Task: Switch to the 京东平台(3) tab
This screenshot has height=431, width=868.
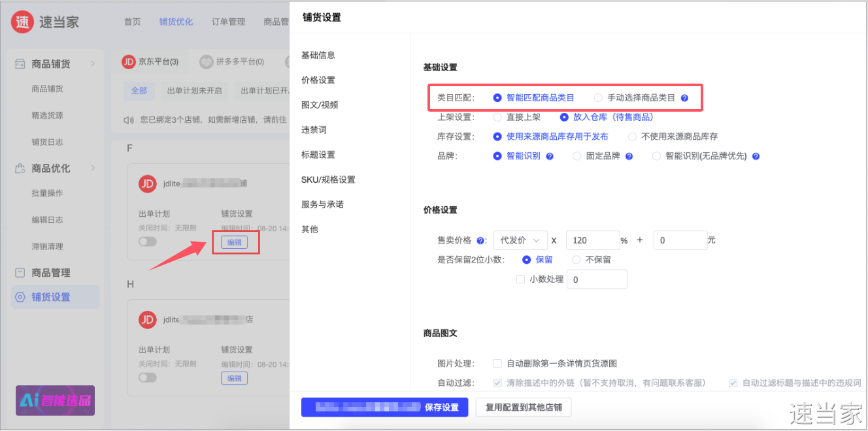Action: point(150,61)
